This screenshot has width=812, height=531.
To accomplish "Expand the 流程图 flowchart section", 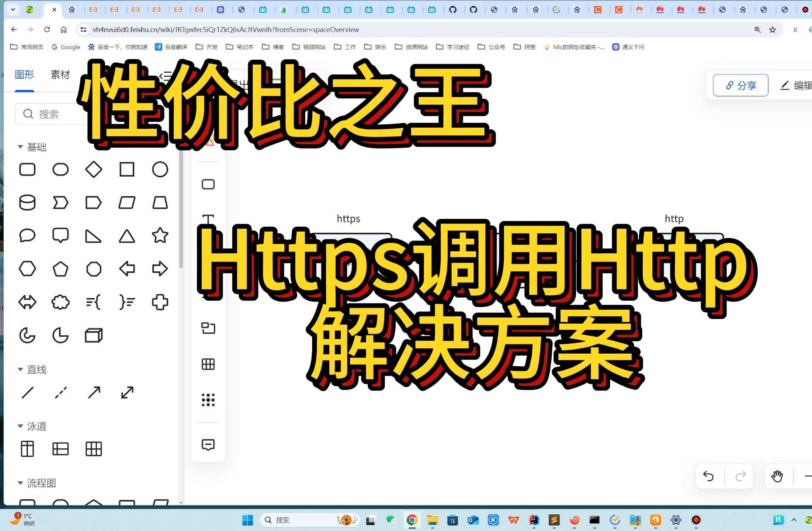I will pyautogui.click(x=21, y=482).
